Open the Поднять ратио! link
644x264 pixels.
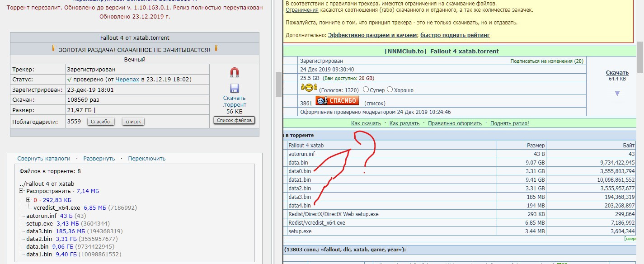pyautogui.click(x=509, y=123)
